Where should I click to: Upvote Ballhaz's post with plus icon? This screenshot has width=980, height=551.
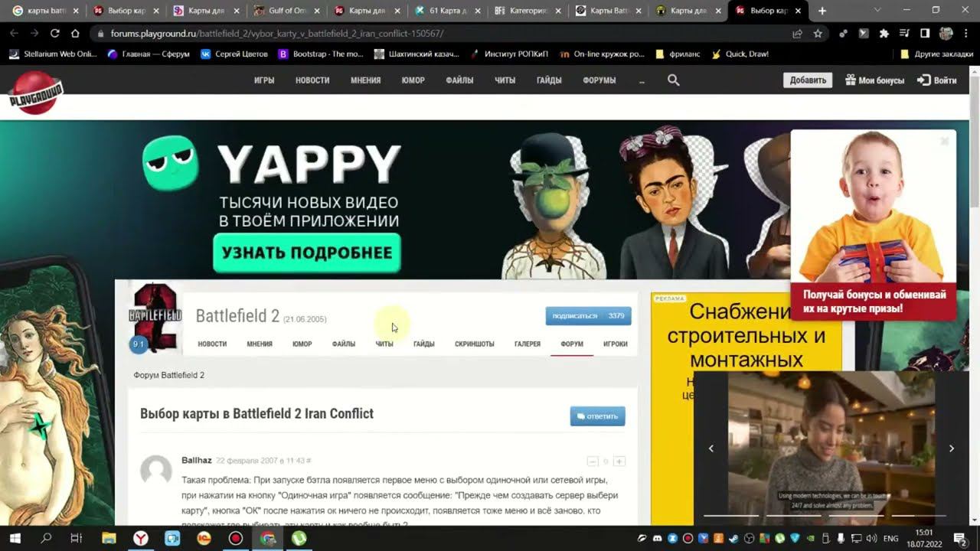pyautogui.click(x=619, y=461)
